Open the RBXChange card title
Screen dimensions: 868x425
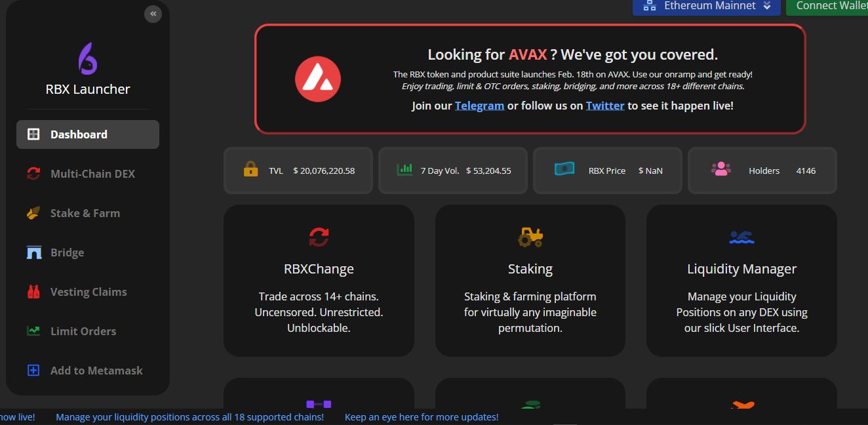point(319,269)
